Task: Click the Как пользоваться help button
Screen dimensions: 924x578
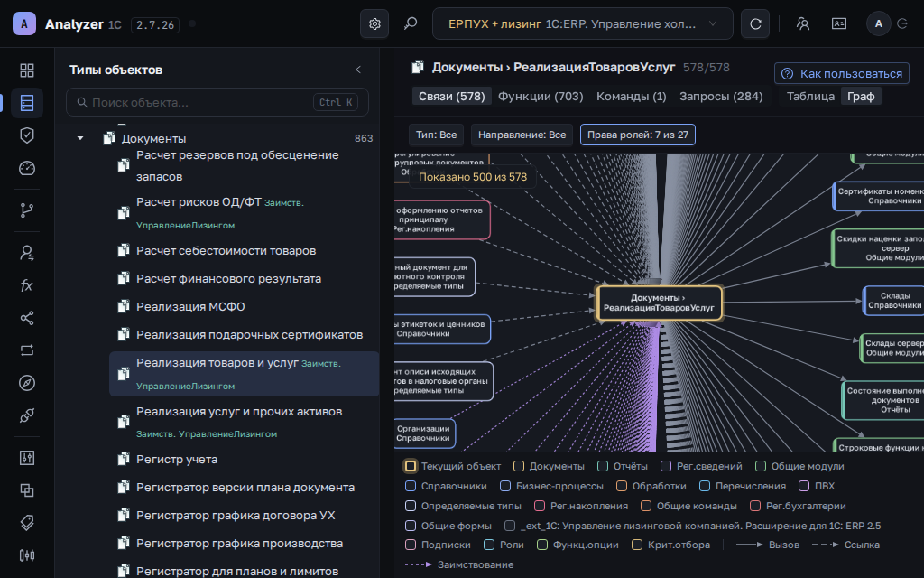Action: click(842, 74)
